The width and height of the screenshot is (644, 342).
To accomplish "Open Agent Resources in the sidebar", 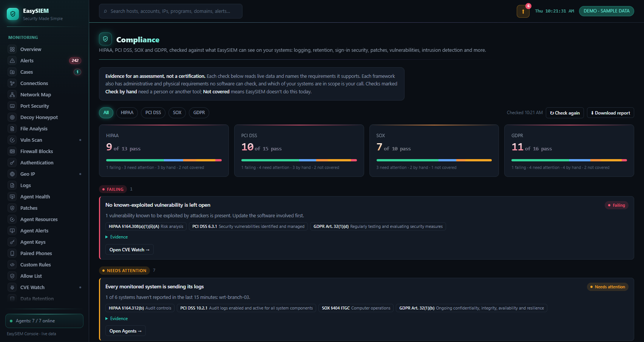I will (x=45, y=220).
